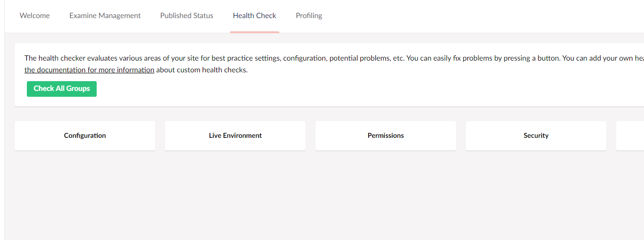Navigate to Examine Management section
The image size is (644, 240).
point(105,16)
